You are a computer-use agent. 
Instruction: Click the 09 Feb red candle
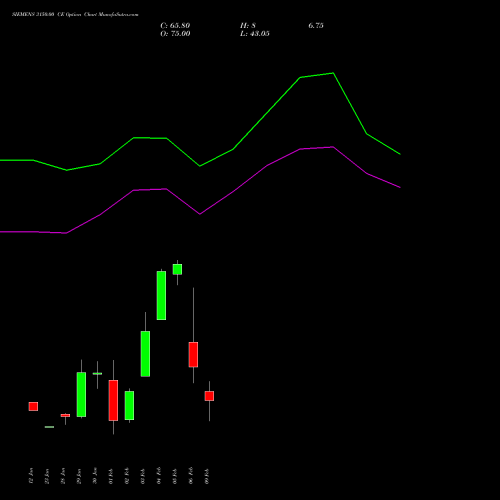pyautogui.click(x=209, y=396)
